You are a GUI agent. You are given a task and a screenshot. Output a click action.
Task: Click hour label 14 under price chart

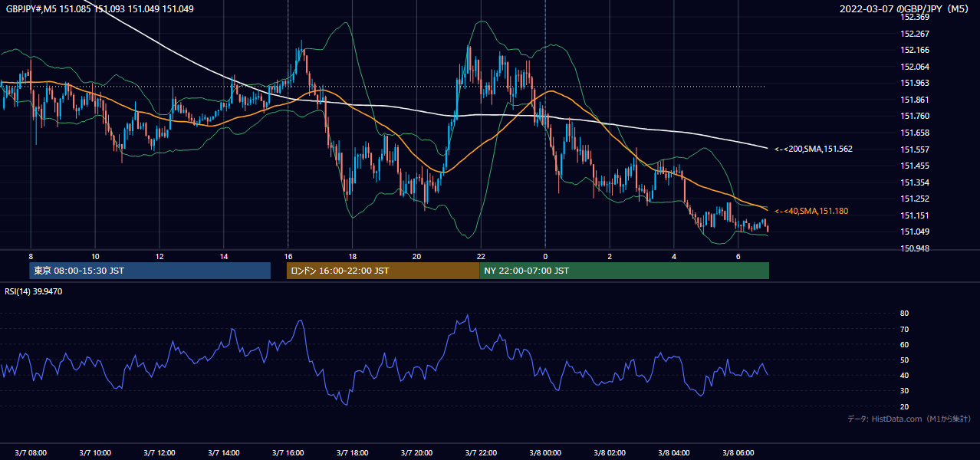tap(223, 256)
